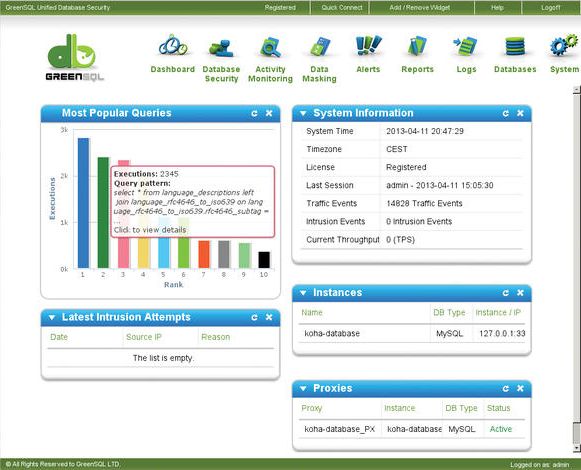Click License value Registered
Image resolution: width=581 pixels, height=470 pixels.
tap(406, 168)
